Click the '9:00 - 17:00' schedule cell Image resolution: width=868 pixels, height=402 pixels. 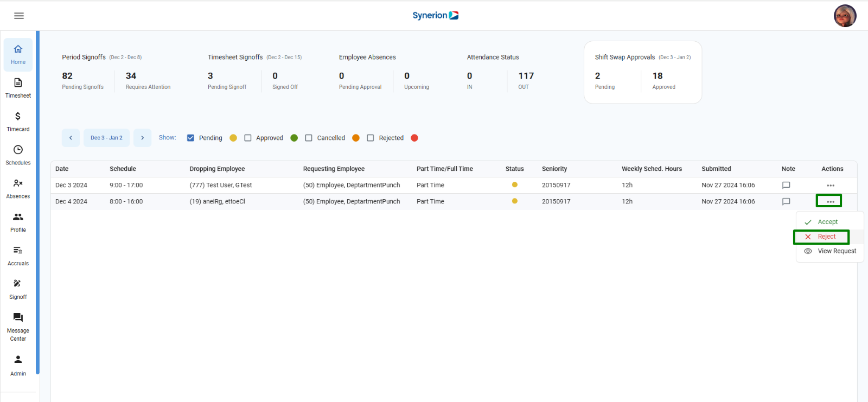(x=126, y=185)
